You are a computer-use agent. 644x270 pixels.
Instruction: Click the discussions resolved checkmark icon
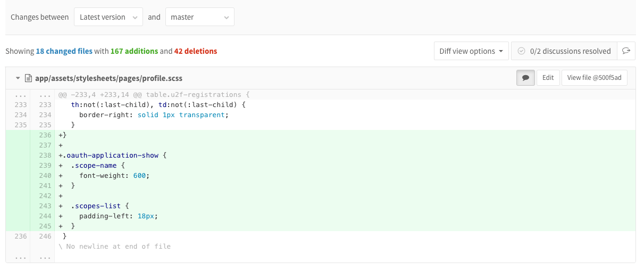pos(521,51)
